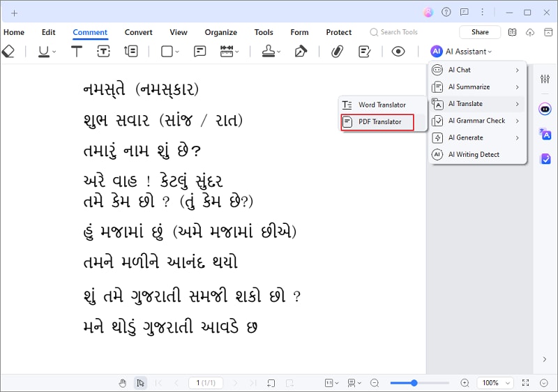Select the Stamp tool
558x392 pixels.
269,52
